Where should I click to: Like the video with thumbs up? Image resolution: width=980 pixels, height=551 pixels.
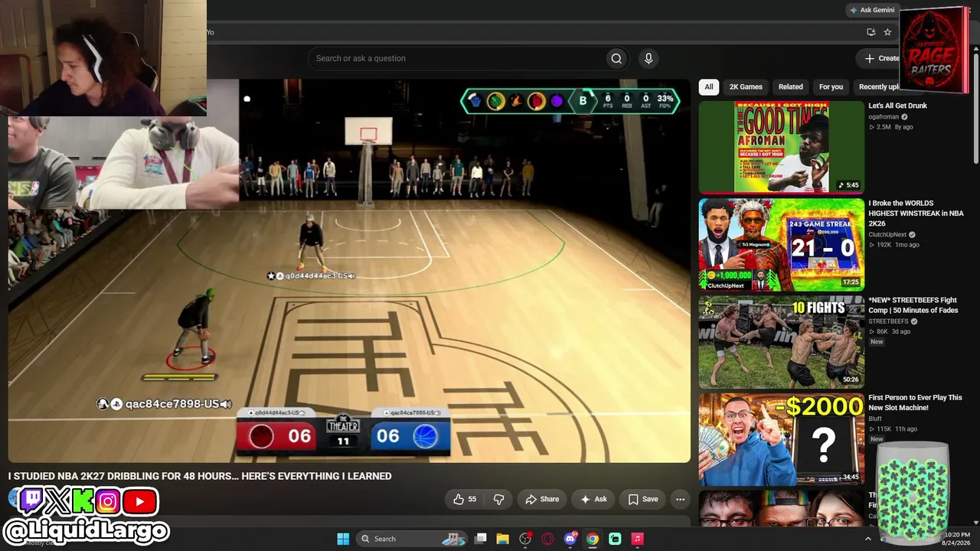pyautogui.click(x=465, y=499)
